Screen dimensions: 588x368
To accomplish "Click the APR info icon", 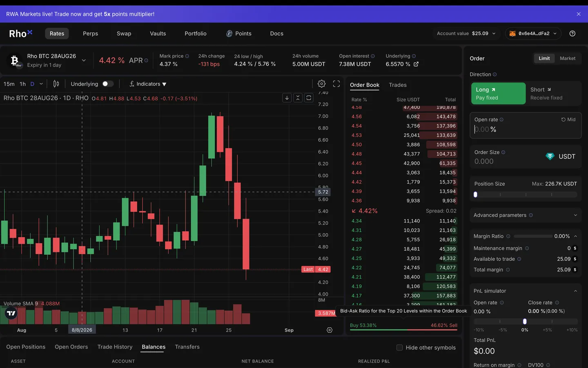I will (146, 61).
